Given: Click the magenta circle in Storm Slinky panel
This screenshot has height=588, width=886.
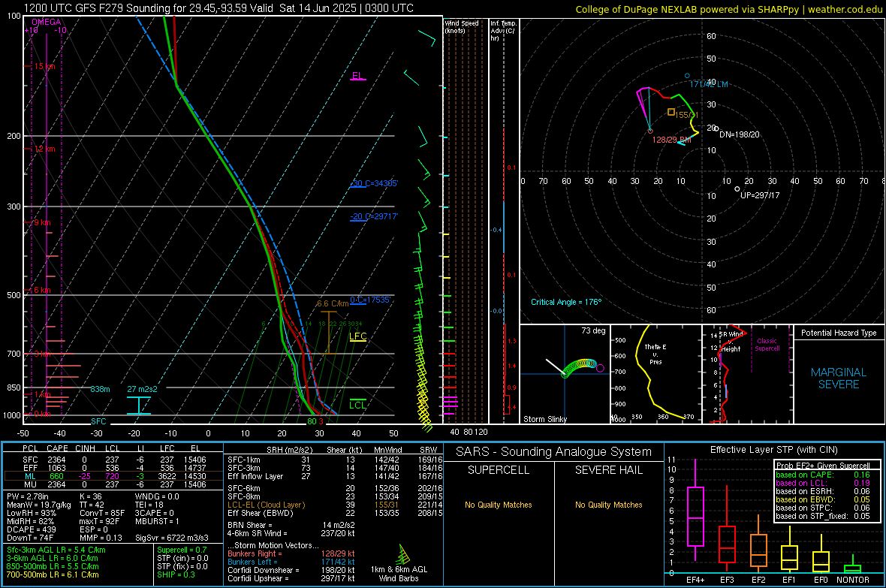Looking at the screenshot, I should (x=600, y=368).
